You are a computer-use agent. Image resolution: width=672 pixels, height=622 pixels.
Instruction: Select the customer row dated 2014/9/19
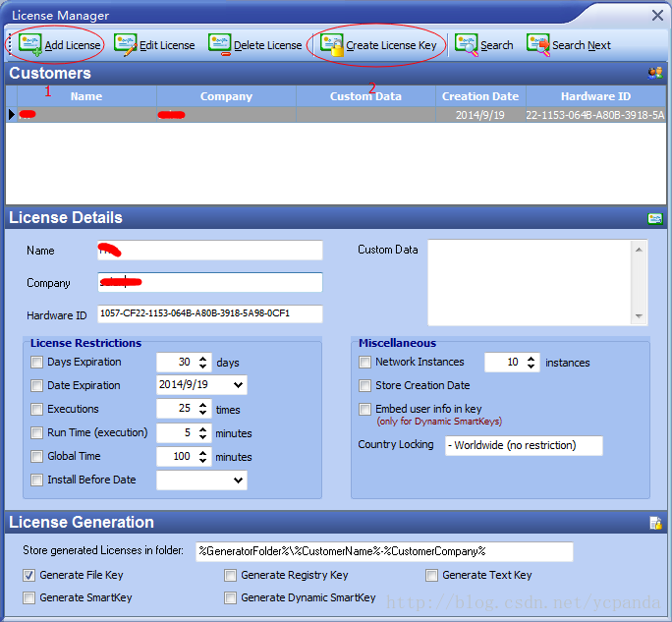336,115
